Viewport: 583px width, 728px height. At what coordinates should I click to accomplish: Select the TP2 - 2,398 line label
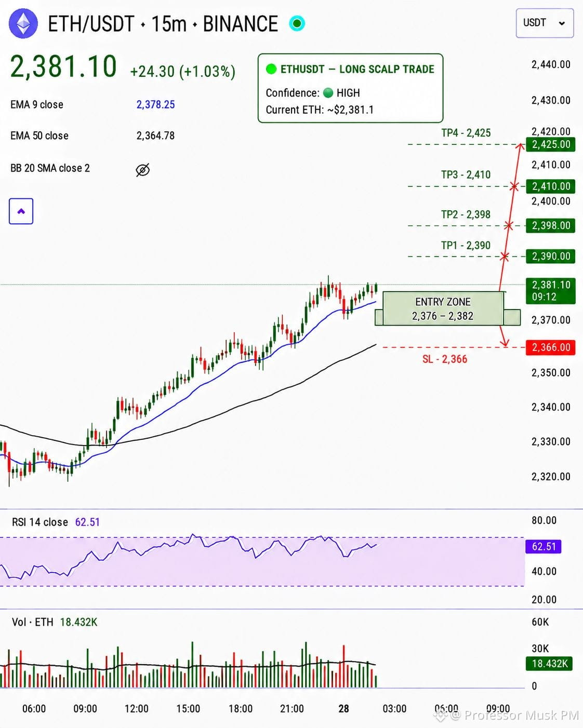[466, 214]
